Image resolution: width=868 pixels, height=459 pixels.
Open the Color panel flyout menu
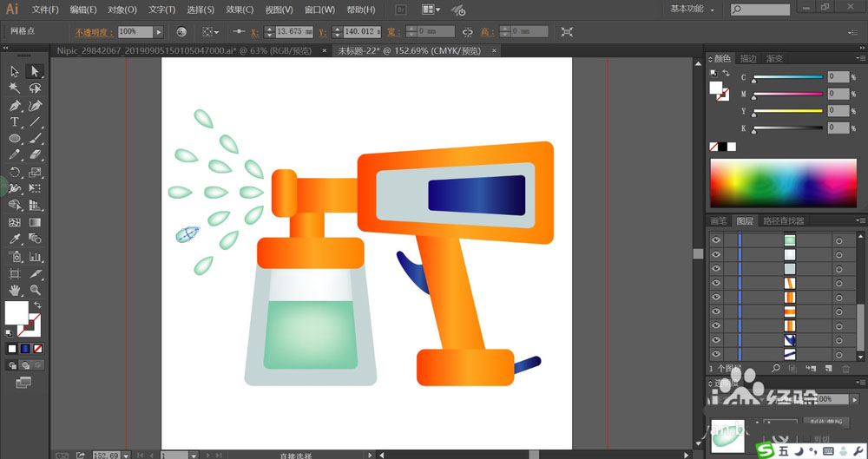coord(859,59)
